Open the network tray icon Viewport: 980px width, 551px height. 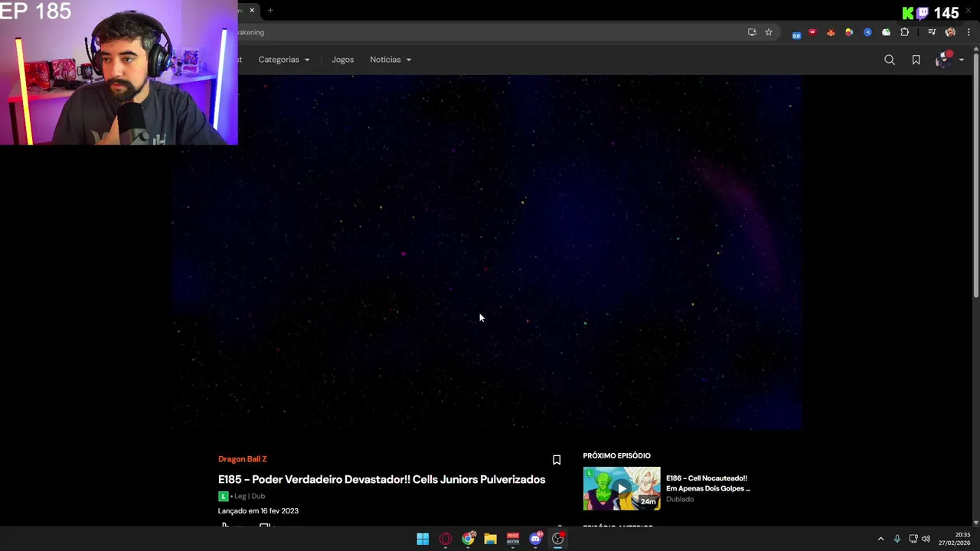point(913,539)
